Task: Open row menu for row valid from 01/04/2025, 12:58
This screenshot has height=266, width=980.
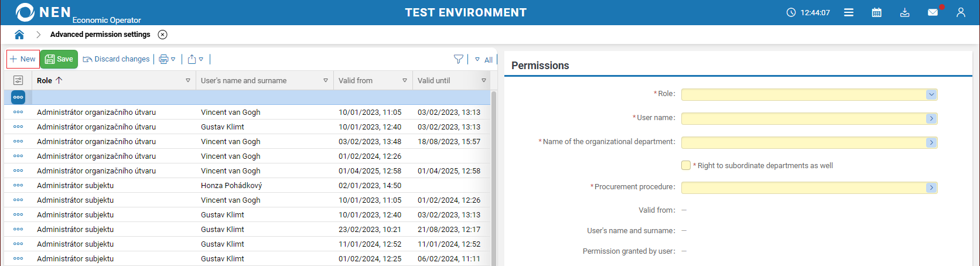Action: [18, 170]
